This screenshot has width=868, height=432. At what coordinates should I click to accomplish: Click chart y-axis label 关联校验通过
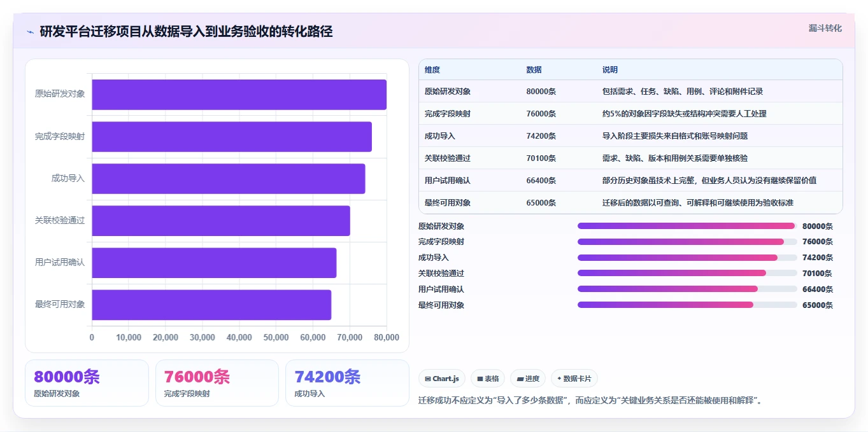point(60,220)
